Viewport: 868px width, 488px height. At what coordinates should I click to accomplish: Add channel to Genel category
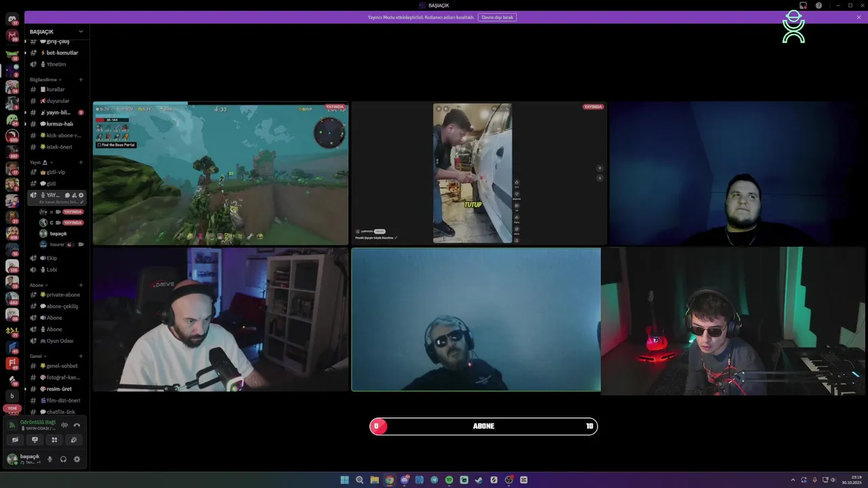(x=81, y=356)
